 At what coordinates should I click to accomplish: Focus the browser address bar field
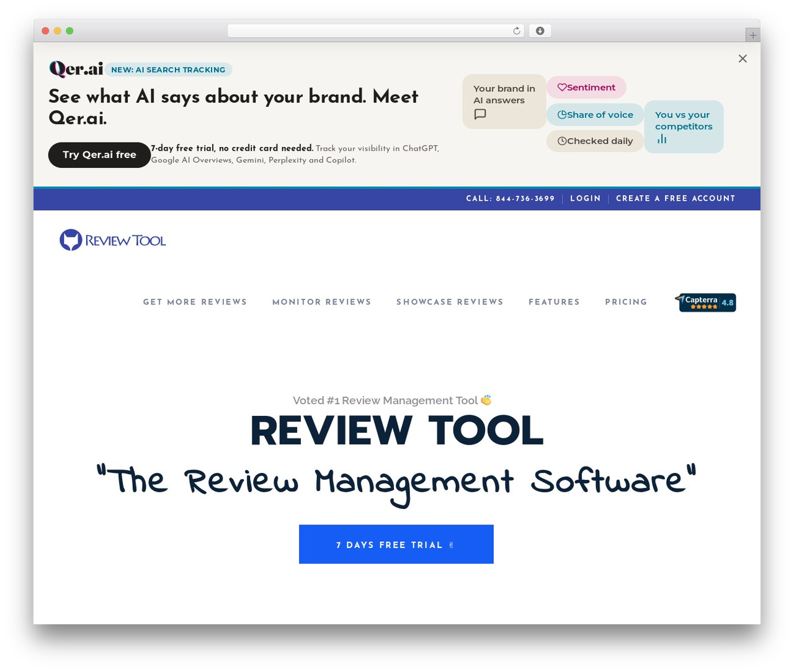(376, 31)
